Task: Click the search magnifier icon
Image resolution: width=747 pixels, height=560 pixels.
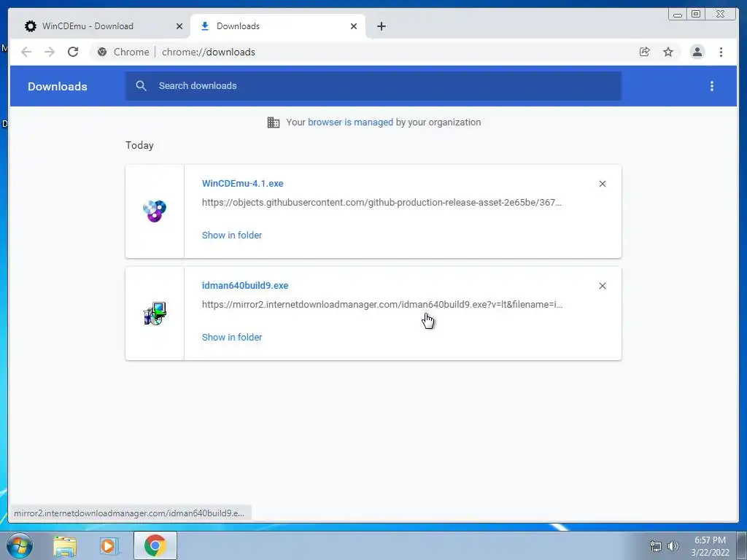Action: (x=141, y=86)
